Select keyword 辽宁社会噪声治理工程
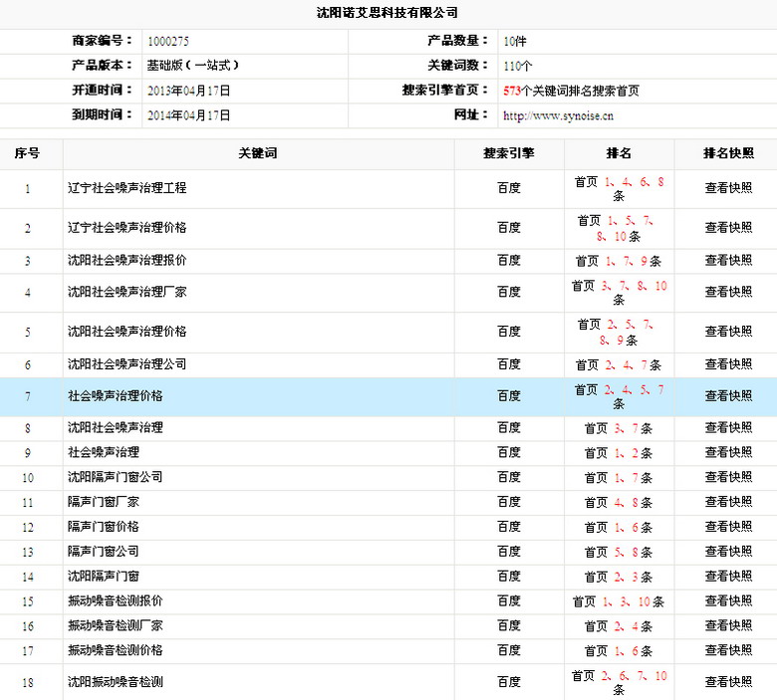The height and width of the screenshot is (700, 777). pos(128,188)
